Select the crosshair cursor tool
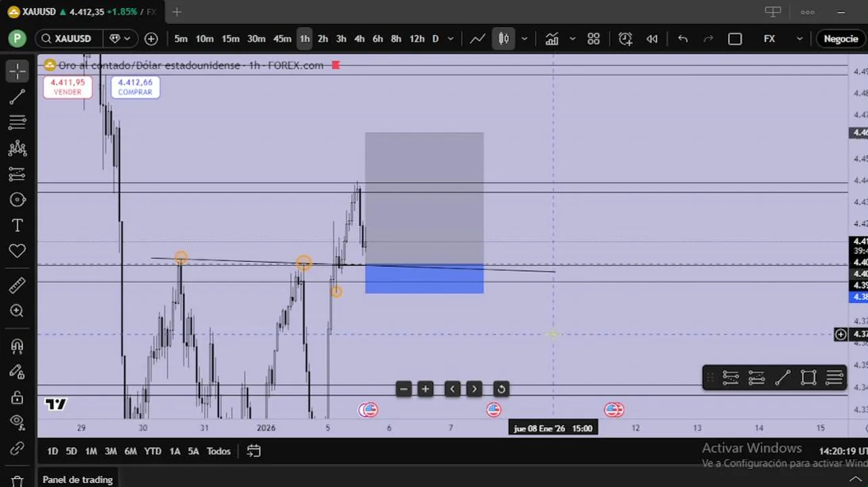The image size is (868, 487). pyautogui.click(x=17, y=71)
